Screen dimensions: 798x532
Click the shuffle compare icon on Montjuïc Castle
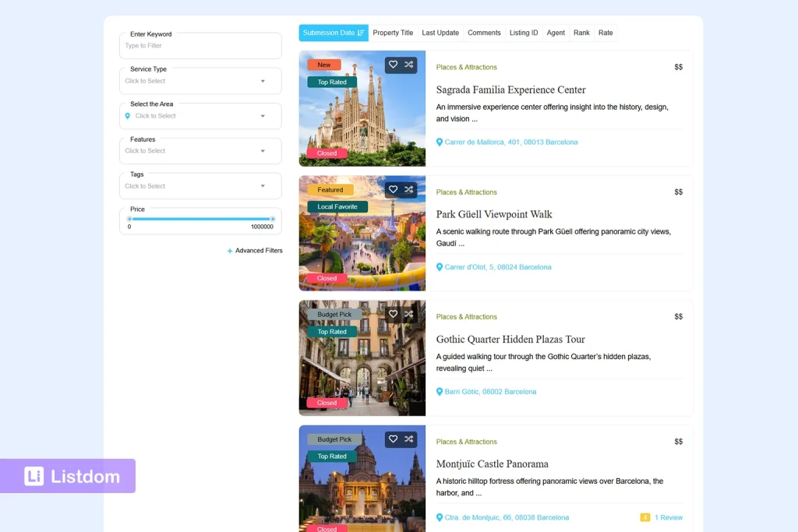(x=408, y=439)
